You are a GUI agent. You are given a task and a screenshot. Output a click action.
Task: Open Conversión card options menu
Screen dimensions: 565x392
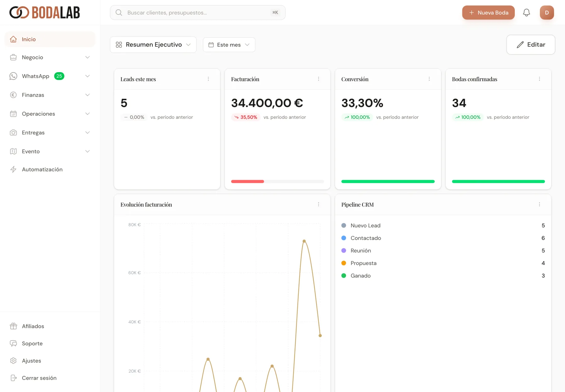(x=429, y=79)
